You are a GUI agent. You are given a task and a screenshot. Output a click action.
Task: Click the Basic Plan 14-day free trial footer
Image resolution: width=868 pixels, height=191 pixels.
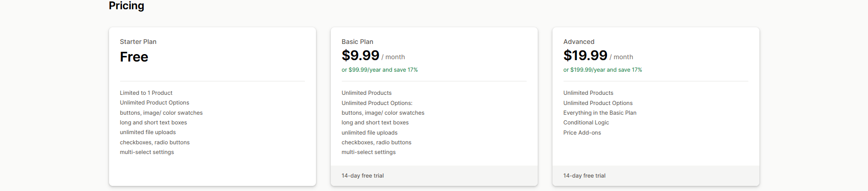(x=363, y=176)
